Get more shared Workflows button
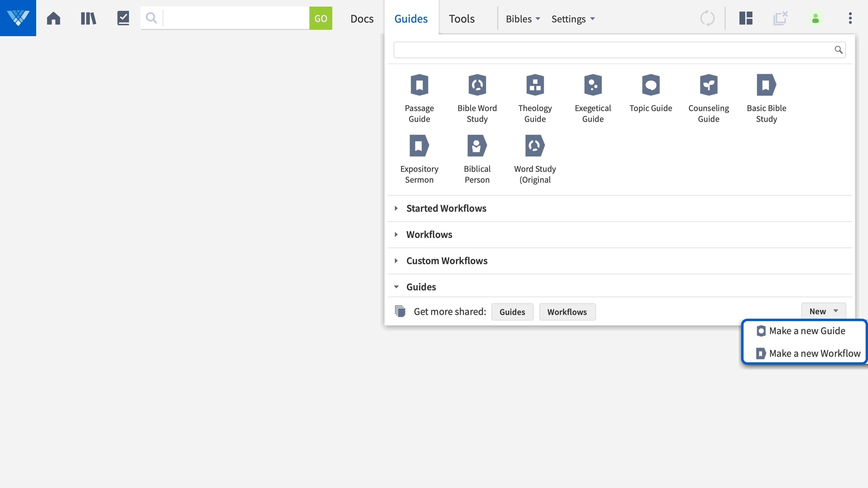The height and width of the screenshot is (488, 868). point(567,312)
